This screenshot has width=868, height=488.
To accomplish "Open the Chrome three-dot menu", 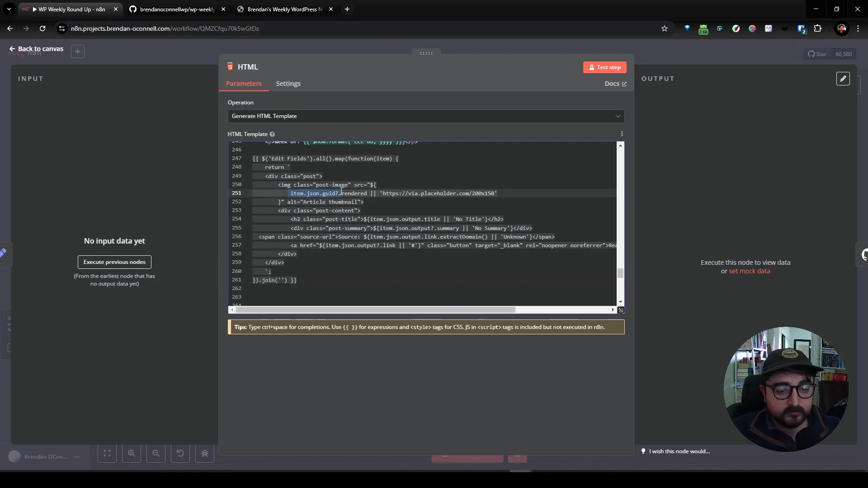I will pyautogui.click(x=858, y=28).
